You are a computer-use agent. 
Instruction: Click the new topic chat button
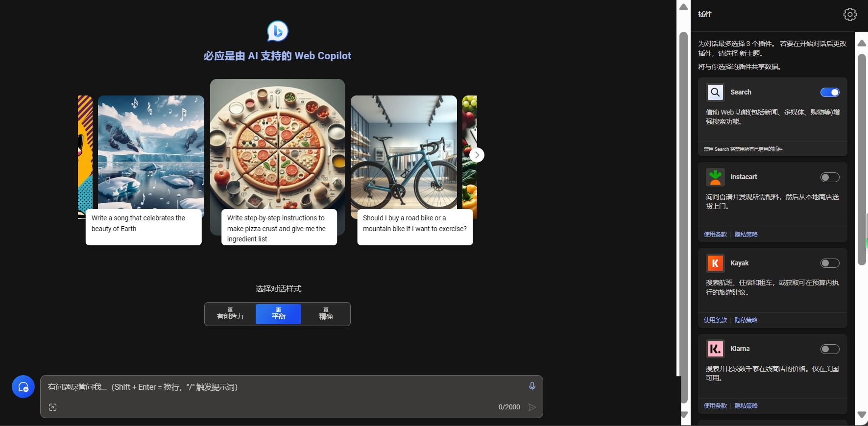23,387
